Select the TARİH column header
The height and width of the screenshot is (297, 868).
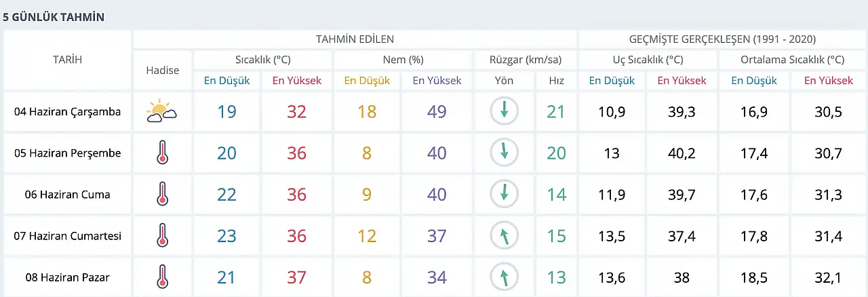click(x=67, y=60)
